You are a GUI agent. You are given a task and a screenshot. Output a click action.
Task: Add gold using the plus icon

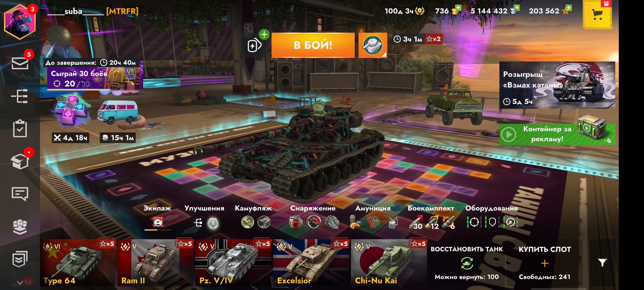(458, 8)
